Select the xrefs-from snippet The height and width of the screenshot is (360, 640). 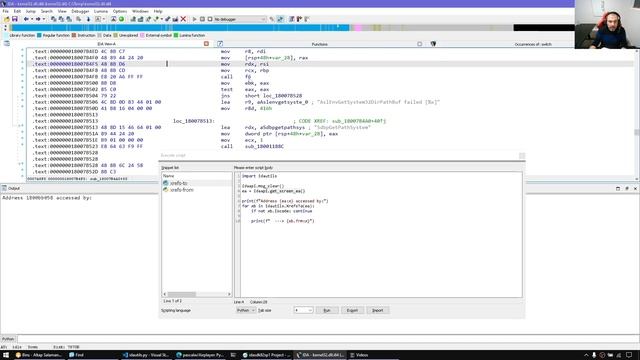coord(197,190)
